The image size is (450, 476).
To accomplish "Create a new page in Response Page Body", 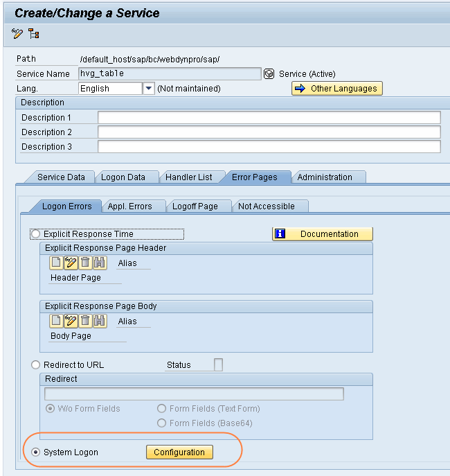I will pos(56,321).
